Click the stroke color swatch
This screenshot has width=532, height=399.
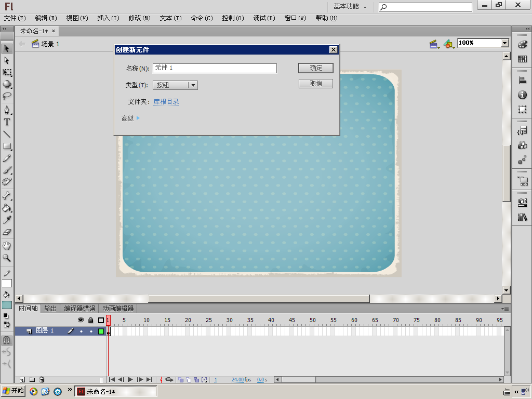7,283
